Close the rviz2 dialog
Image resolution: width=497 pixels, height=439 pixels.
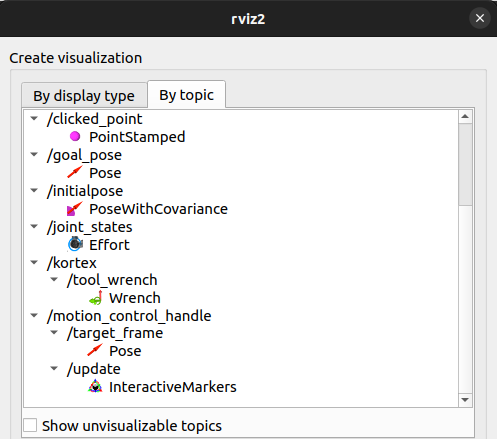coord(480,18)
